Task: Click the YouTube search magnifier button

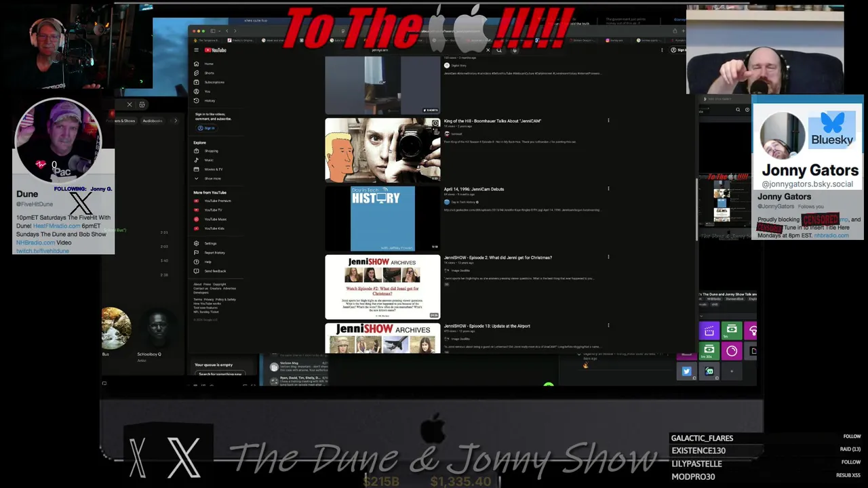Action: [499, 50]
